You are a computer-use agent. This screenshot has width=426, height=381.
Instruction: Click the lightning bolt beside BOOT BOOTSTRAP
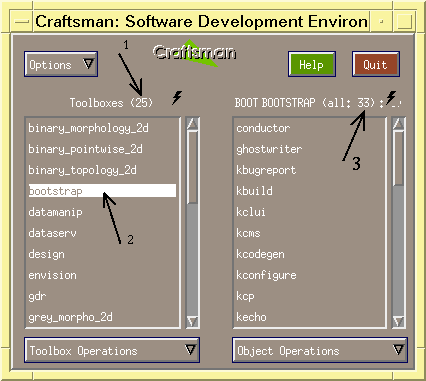[391, 98]
